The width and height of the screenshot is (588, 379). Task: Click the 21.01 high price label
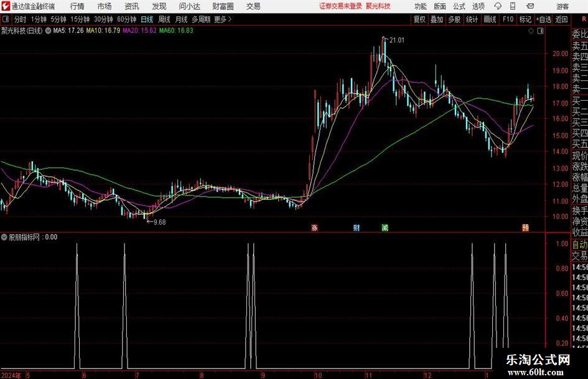coord(397,40)
